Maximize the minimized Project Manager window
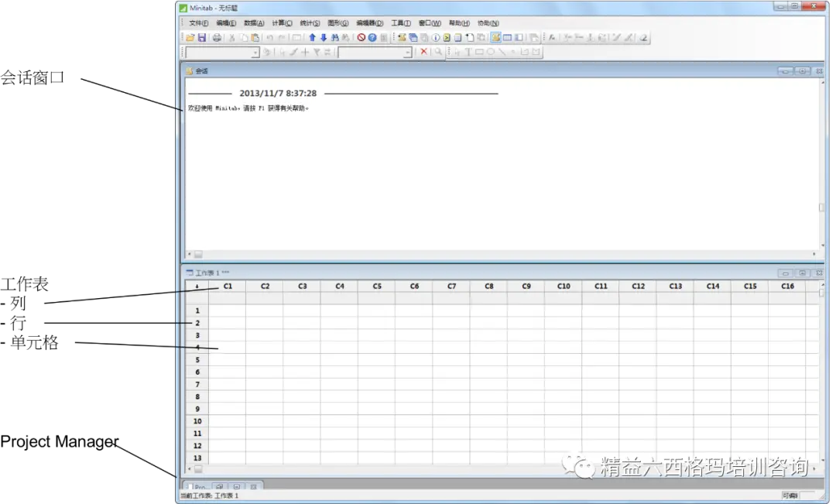Screen dimensions: 836x504 [x=237, y=487]
